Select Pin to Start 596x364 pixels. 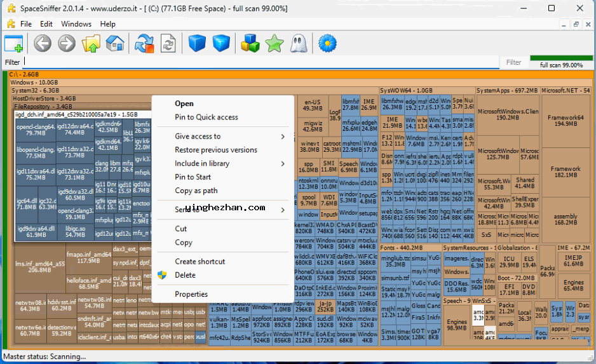click(x=223, y=177)
